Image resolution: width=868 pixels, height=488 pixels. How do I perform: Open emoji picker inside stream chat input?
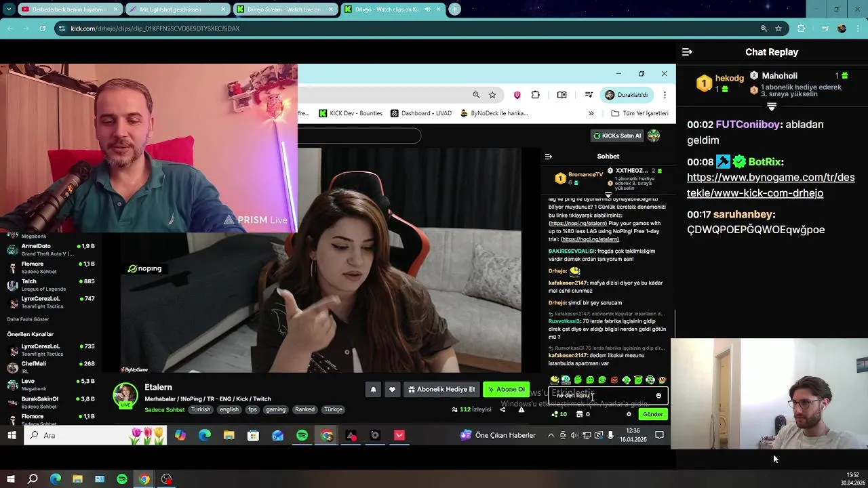coord(658,396)
